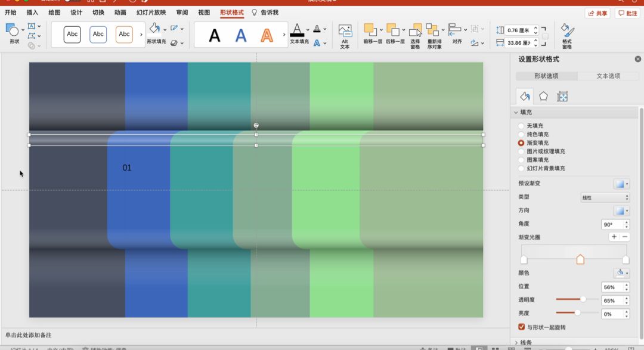Increase shape height with stepper up arrow

[x=535, y=28]
